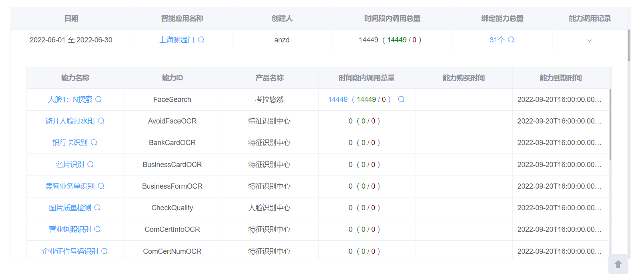Open the 企业证件号码识别 ability link
The height and width of the screenshot is (277, 644).
[x=70, y=251]
